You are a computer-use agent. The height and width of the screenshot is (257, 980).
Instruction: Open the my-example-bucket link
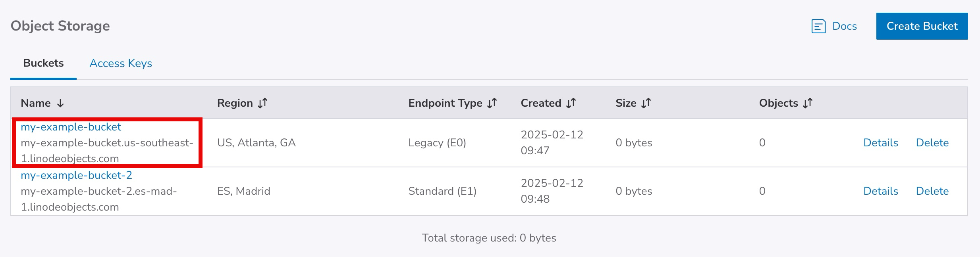tap(71, 127)
